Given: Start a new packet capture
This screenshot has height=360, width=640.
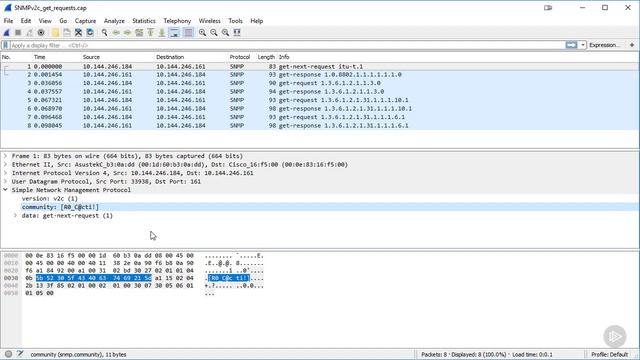Looking at the screenshot, I should pos(7,33).
